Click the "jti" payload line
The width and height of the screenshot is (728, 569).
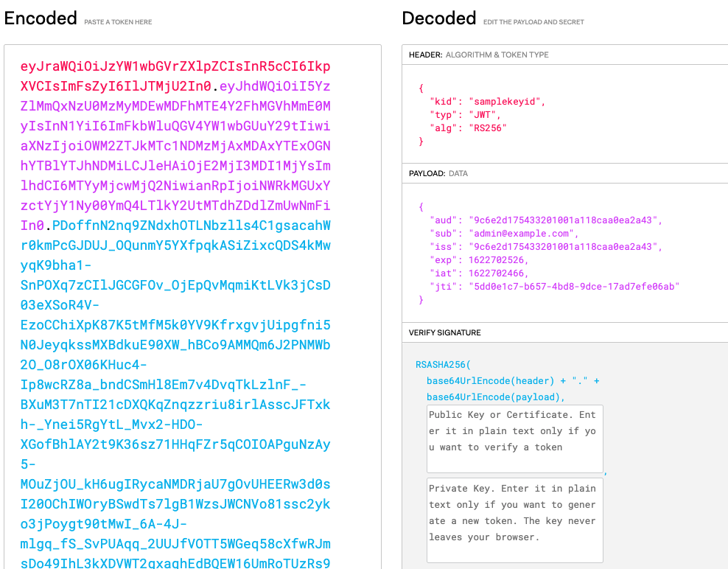(x=555, y=287)
